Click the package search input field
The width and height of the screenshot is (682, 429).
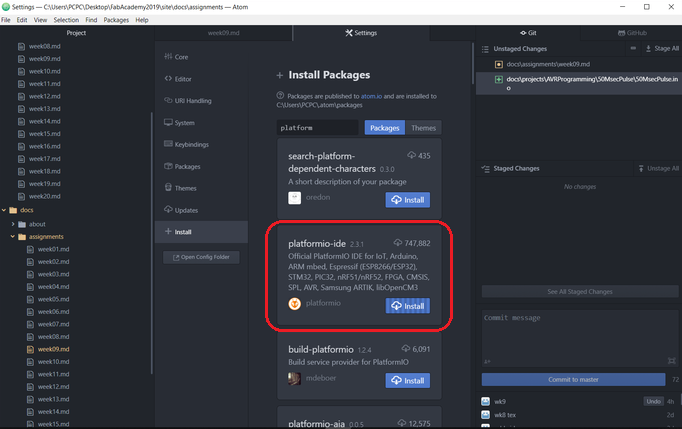317,128
